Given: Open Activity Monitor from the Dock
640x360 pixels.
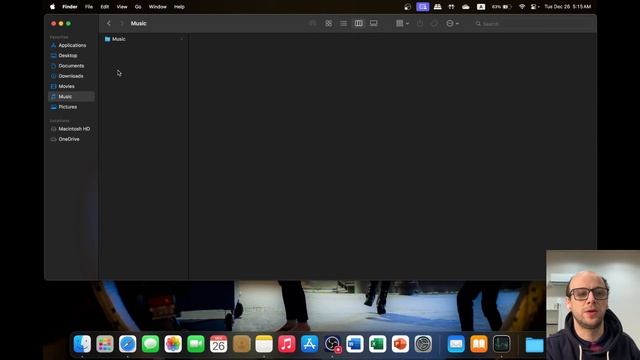Looking at the screenshot, I should click(501, 344).
